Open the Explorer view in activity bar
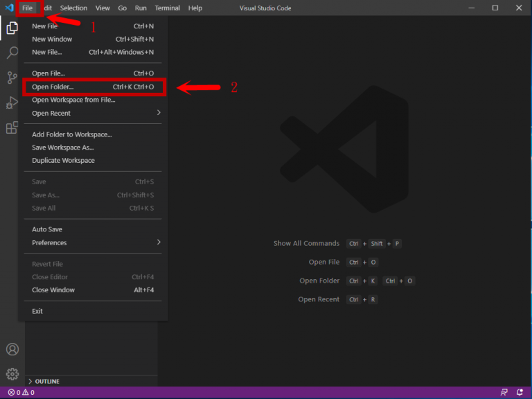The image size is (532, 399). coord(12,28)
